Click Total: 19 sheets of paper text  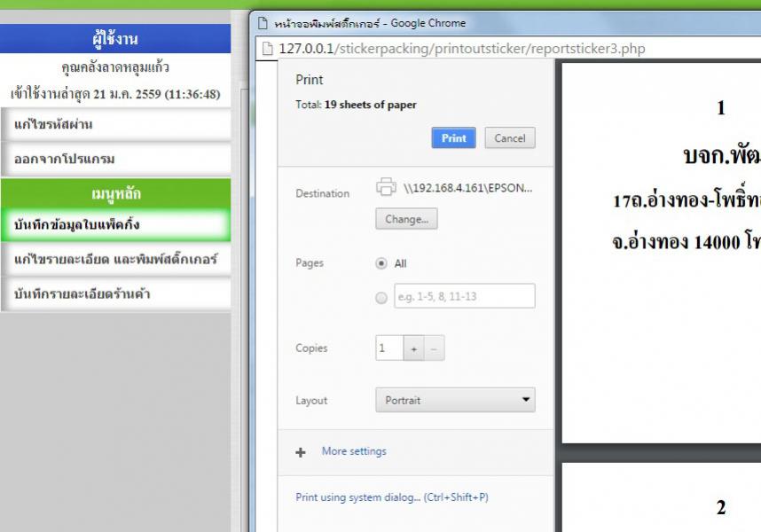pyautogui.click(x=356, y=105)
